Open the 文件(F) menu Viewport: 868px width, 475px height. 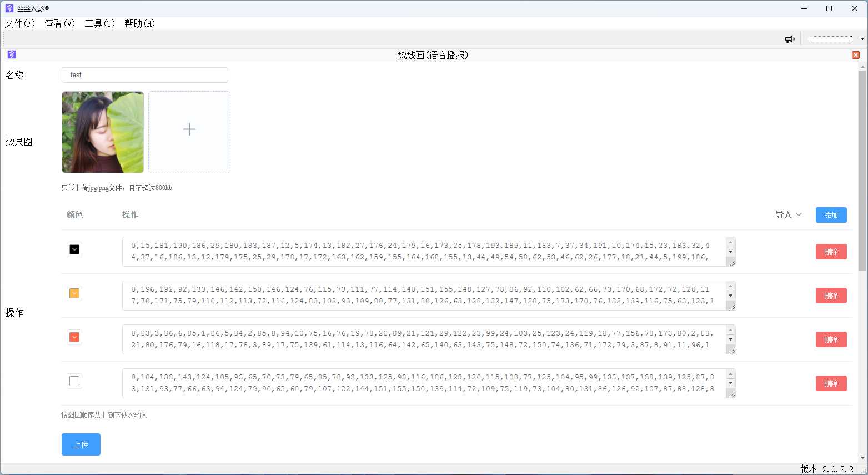click(x=20, y=23)
